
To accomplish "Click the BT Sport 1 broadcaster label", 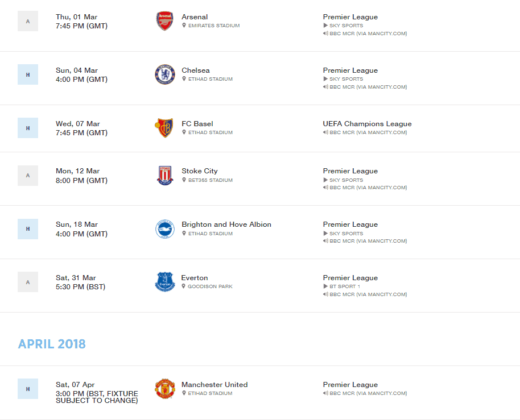I will 345,286.
